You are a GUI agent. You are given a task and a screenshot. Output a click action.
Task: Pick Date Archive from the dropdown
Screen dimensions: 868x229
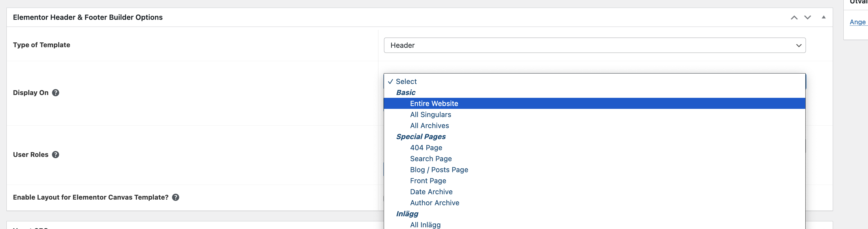(431, 192)
